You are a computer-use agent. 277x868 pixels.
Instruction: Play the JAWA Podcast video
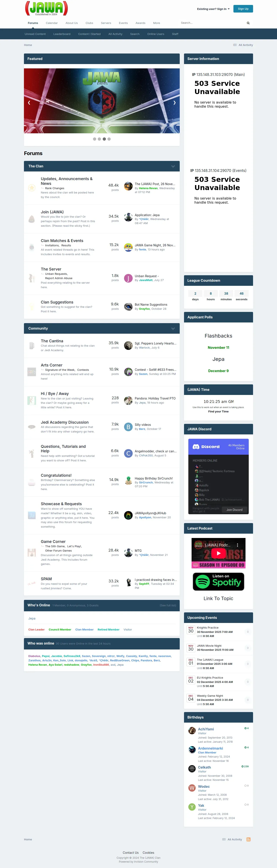[218, 553]
